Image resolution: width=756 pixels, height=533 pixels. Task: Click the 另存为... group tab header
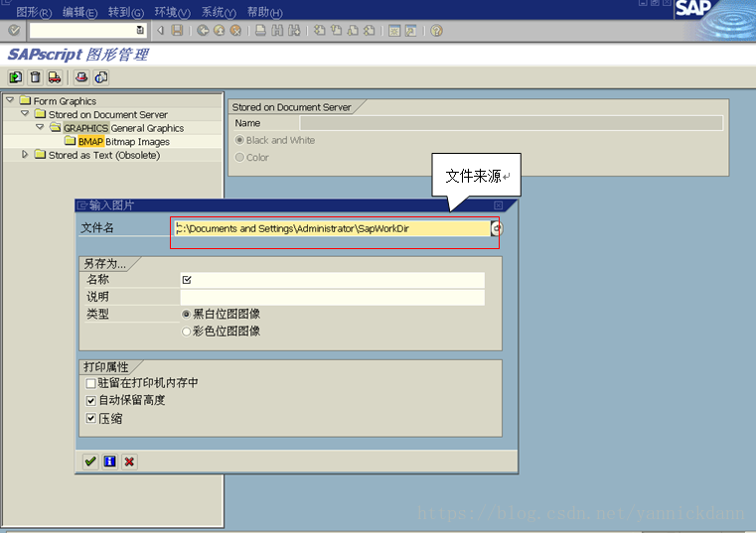[104, 264]
